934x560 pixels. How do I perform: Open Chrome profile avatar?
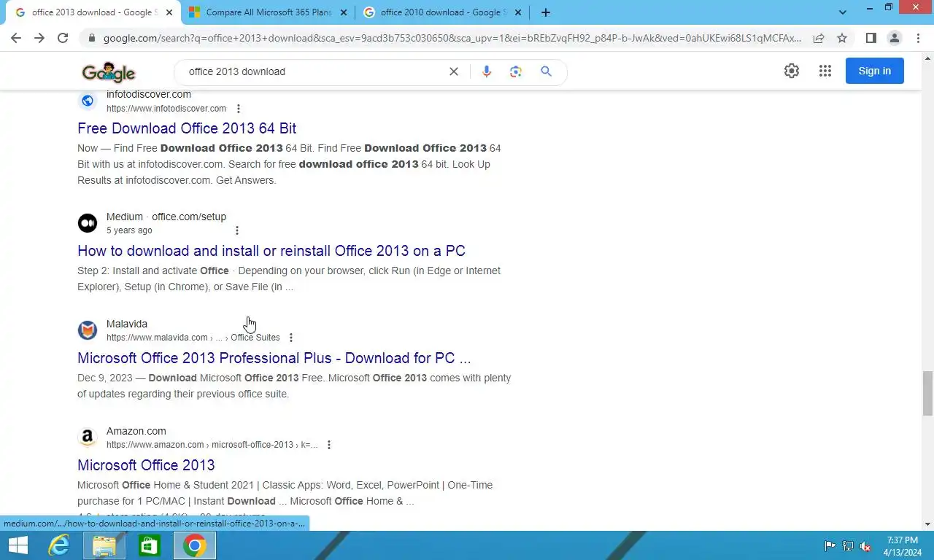(894, 38)
